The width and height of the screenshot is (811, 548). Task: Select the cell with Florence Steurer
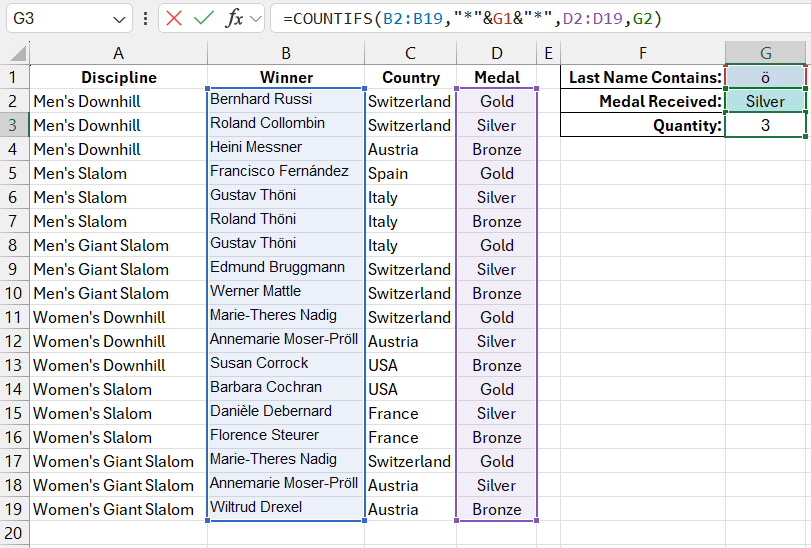coord(286,437)
